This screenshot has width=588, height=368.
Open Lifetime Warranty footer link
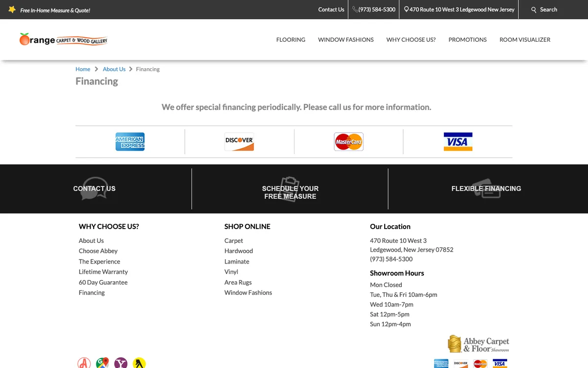(x=103, y=272)
